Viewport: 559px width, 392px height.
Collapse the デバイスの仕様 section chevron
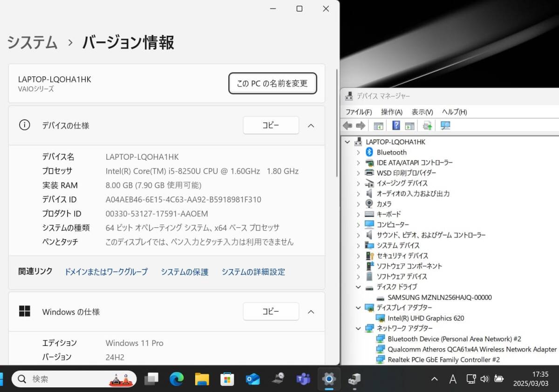pos(311,125)
